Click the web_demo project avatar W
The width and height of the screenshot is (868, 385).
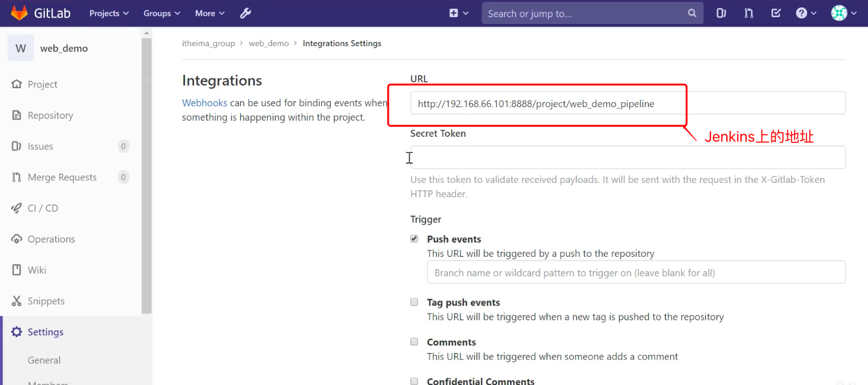(x=21, y=48)
